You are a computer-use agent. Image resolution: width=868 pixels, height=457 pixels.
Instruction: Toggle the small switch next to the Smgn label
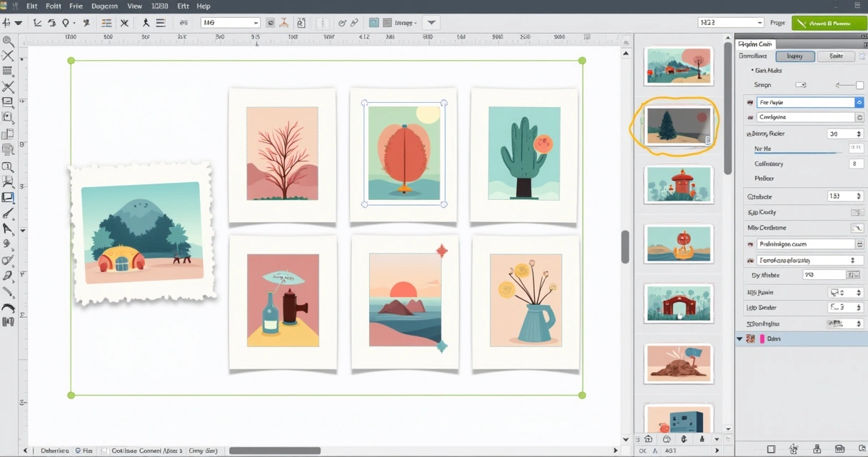pos(800,85)
